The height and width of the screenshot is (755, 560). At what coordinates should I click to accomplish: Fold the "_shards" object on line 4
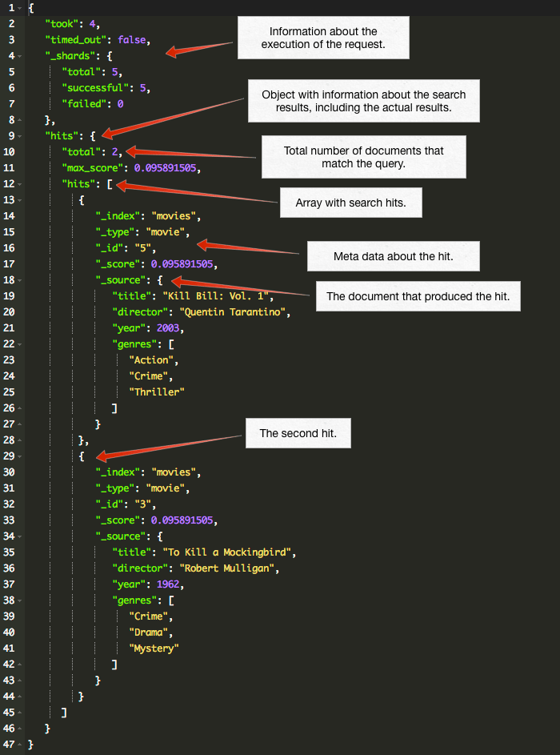click(20, 56)
